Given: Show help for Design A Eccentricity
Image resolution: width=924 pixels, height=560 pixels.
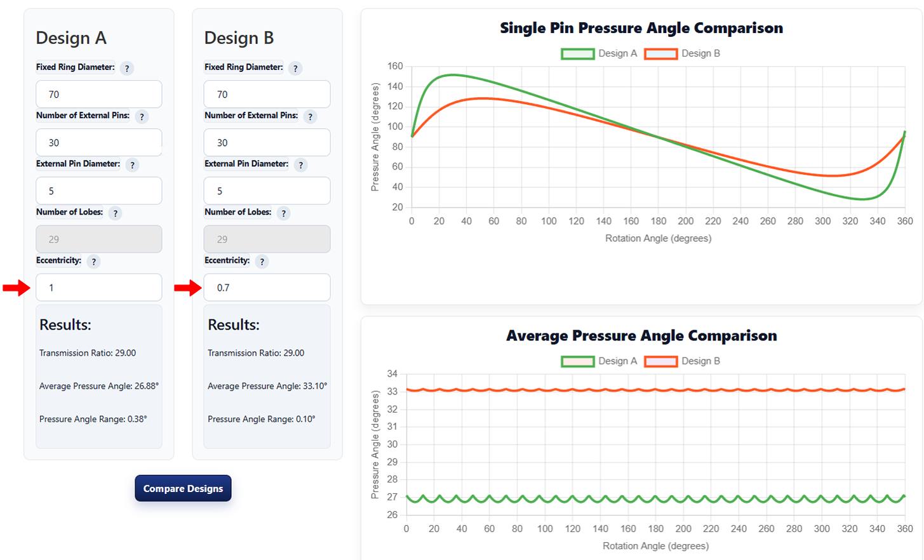Looking at the screenshot, I should coord(93,262).
